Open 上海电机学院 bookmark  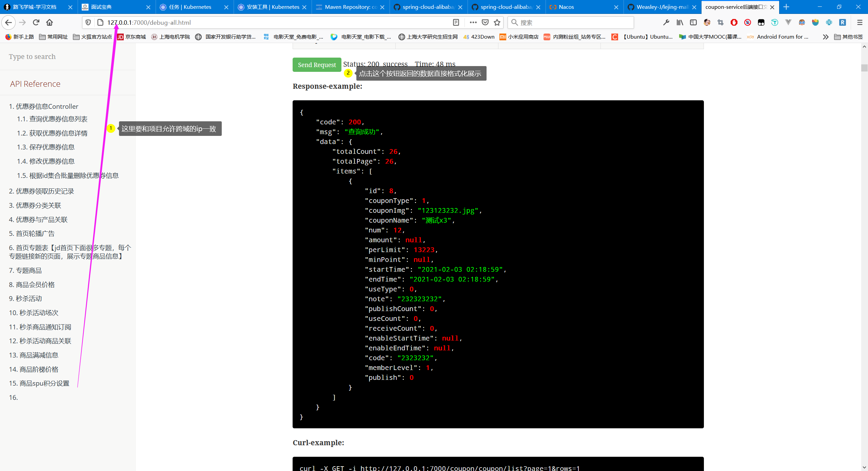coord(171,37)
